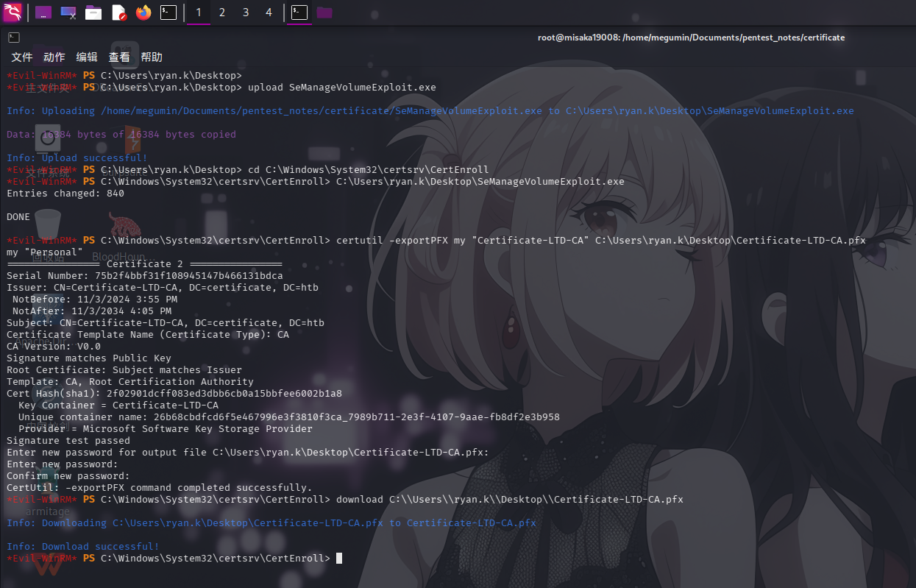Open the 动作 (Actions) menu
This screenshot has height=588, width=916.
(54, 57)
